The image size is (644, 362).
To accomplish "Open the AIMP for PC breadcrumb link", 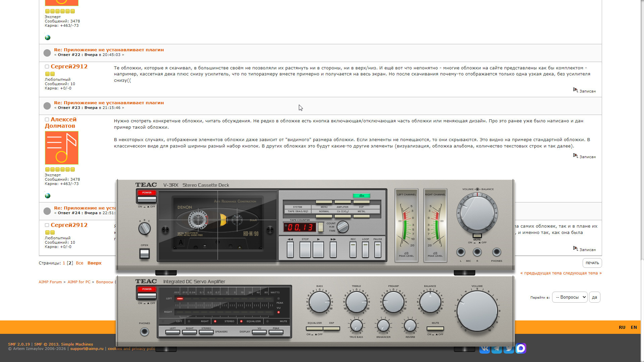I will pos(79,282).
